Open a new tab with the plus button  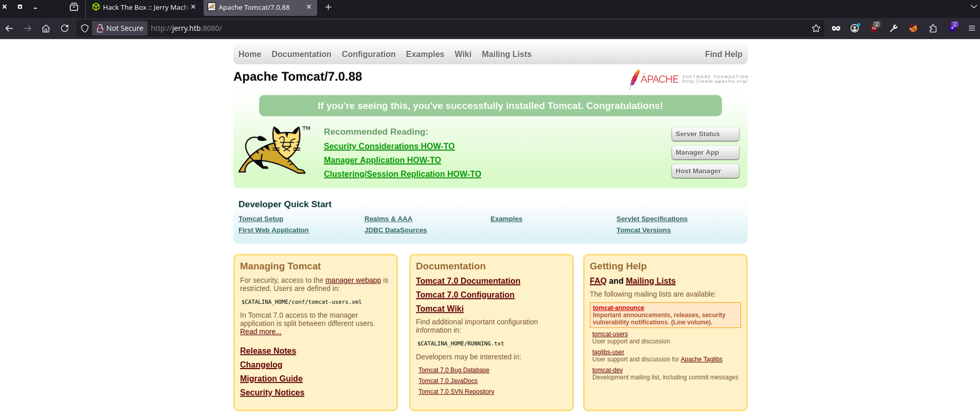coord(328,7)
